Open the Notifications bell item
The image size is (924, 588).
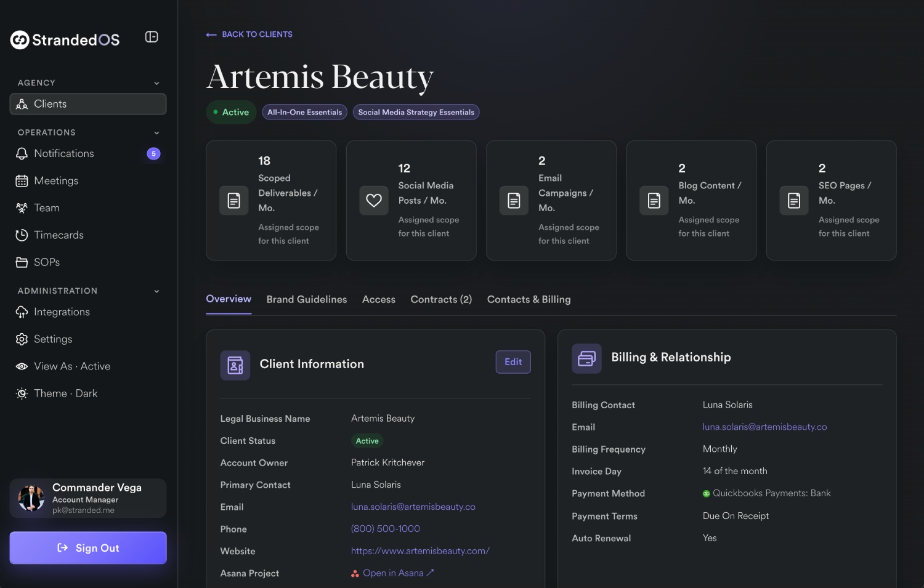pos(88,153)
